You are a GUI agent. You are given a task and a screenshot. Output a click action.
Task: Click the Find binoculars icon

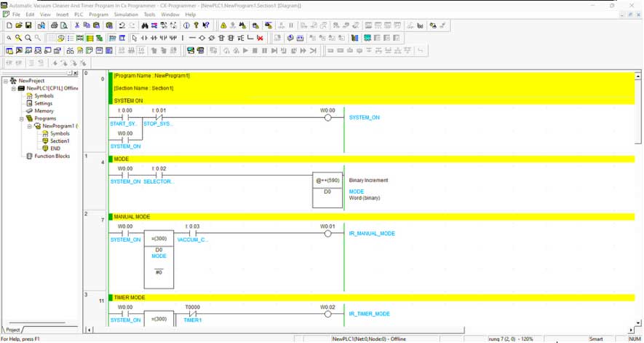click(x=145, y=25)
